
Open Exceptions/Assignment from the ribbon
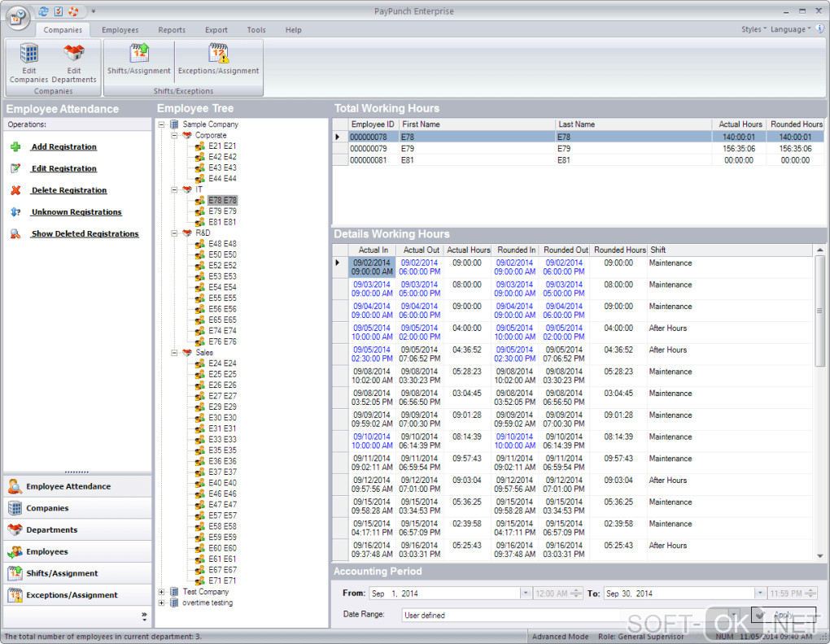218,55
